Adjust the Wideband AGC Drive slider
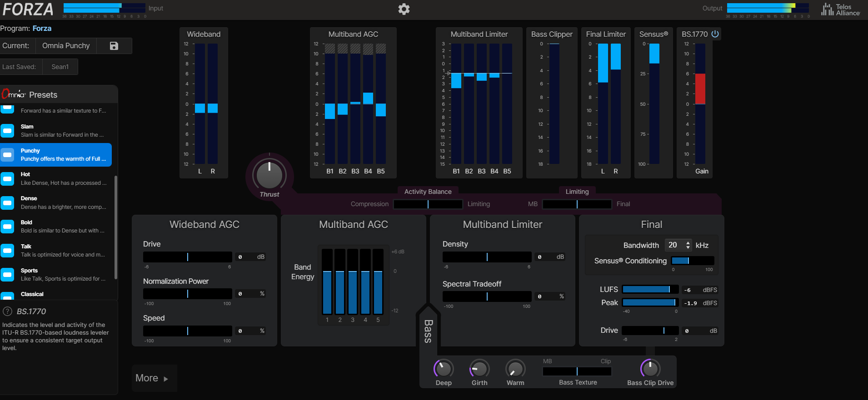The width and height of the screenshot is (868, 400). (188, 257)
